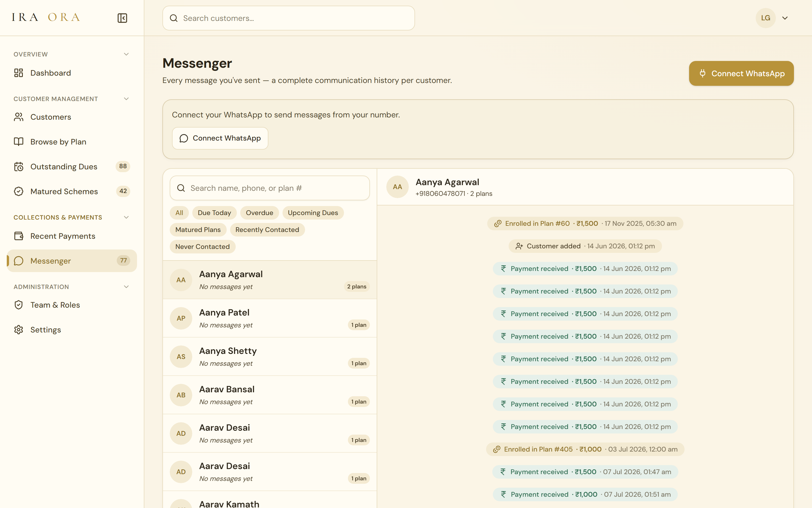Screen dimensions: 812x508
Task: Collapse the Overview section chevron
Action: pyautogui.click(x=126, y=54)
